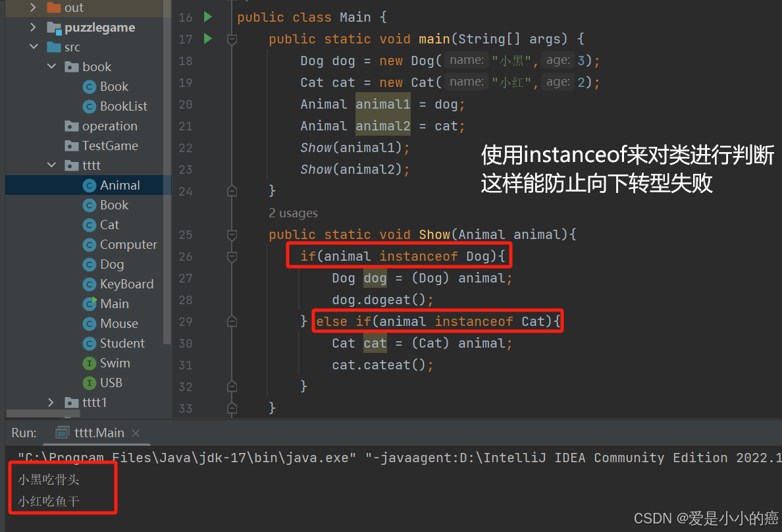Click 'cateat' method call on line 31

point(387,365)
